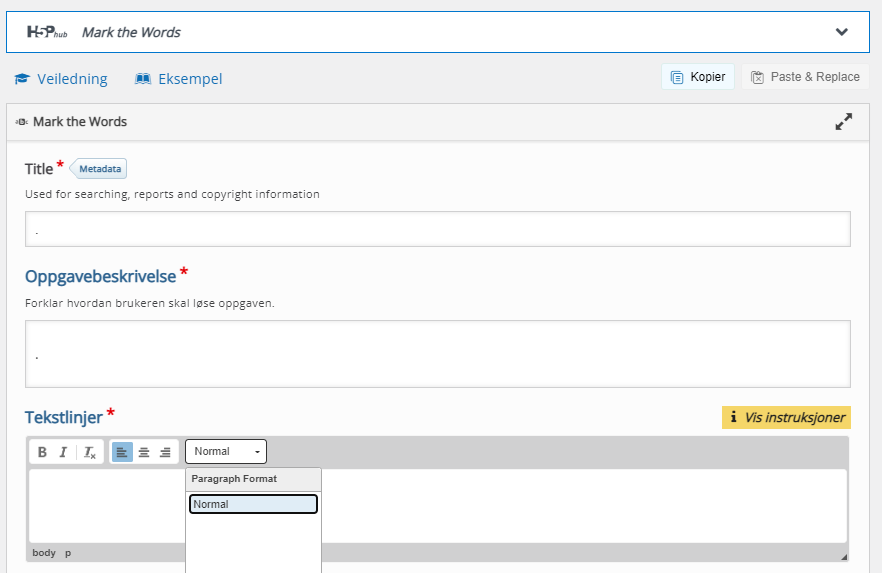Image resolution: width=882 pixels, height=573 pixels.
Task: Click the Kopier button
Action: [x=698, y=76]
